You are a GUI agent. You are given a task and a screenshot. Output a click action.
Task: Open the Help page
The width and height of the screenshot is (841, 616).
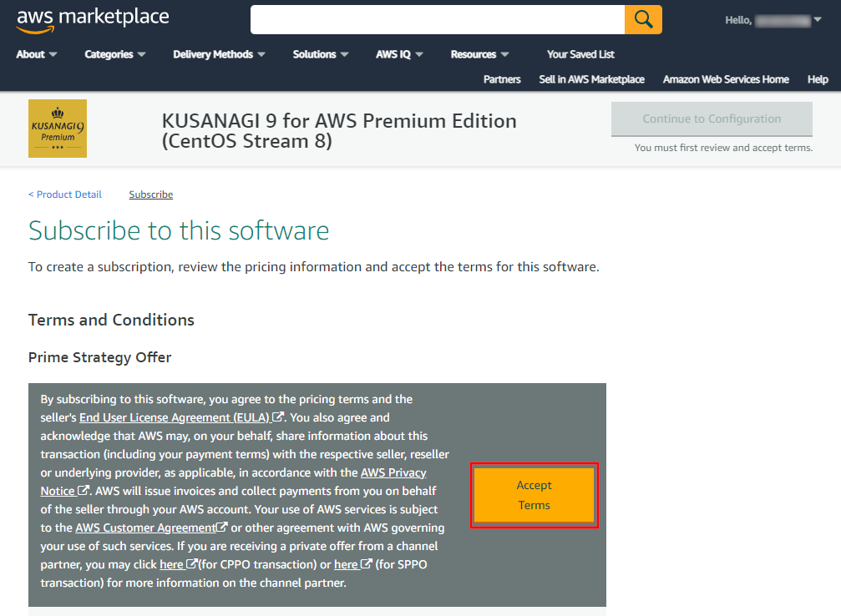[x=818, y=79]
